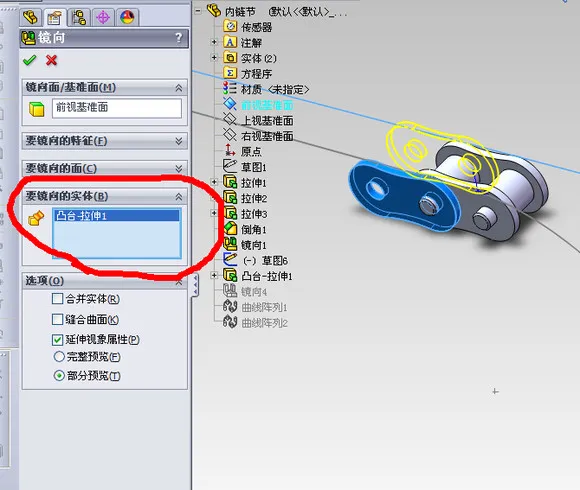Expand the 实体(2) folder node
The image size is (580, 490).
214,58
